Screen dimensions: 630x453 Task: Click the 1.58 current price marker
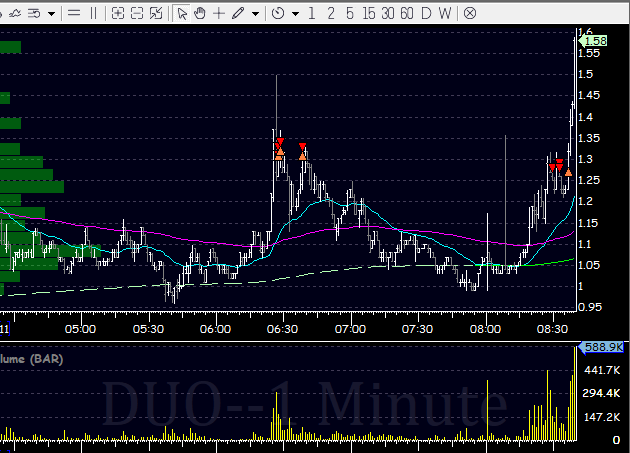pyautogui.click(x=593, y=41)
